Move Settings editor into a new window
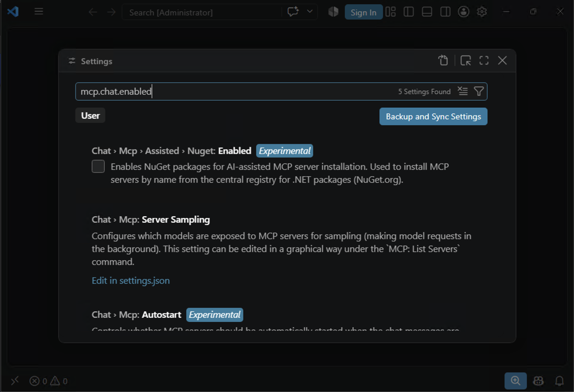The image size is (574, 392). pos(466,61)
